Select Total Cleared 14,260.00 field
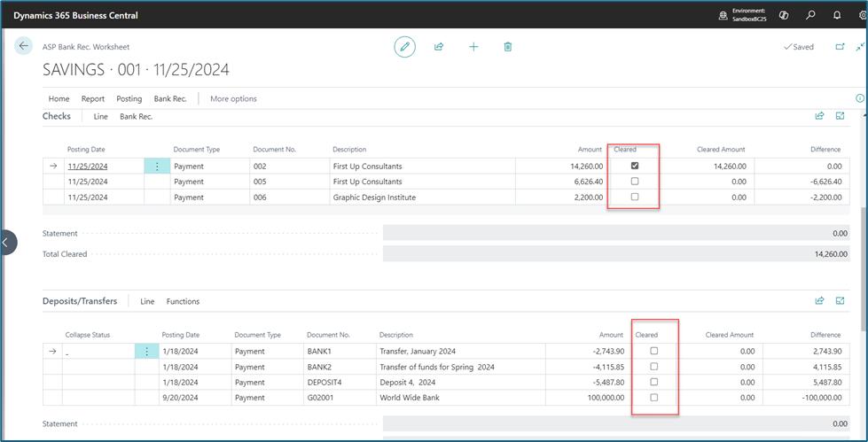868x442 pixels. pyautogui.click(x=616, y=254)
